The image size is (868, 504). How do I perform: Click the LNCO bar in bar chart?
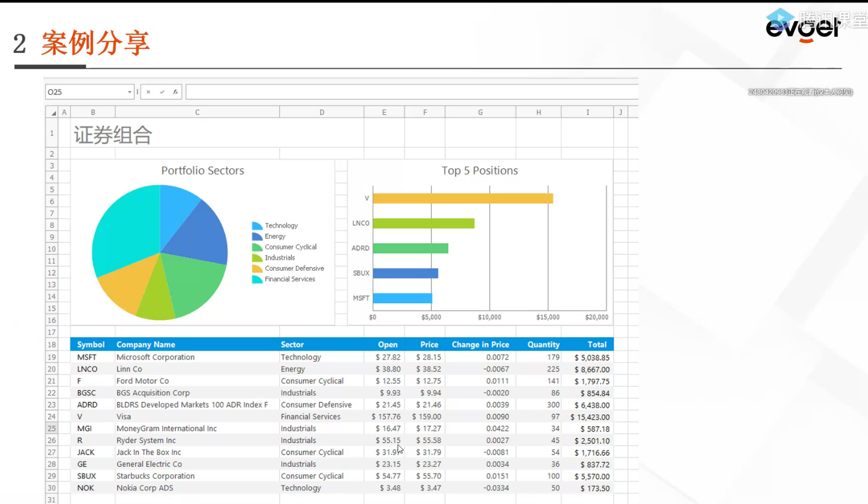(424, 223)
